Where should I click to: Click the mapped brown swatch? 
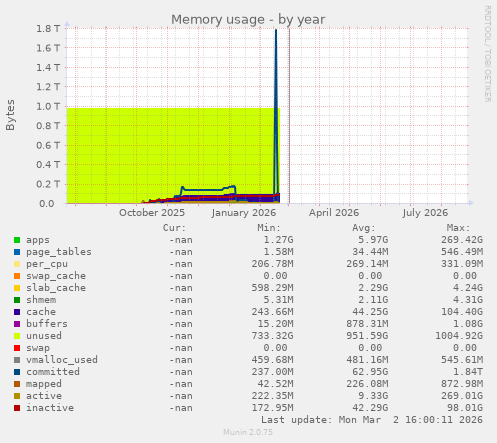click(x=17, y=384)
